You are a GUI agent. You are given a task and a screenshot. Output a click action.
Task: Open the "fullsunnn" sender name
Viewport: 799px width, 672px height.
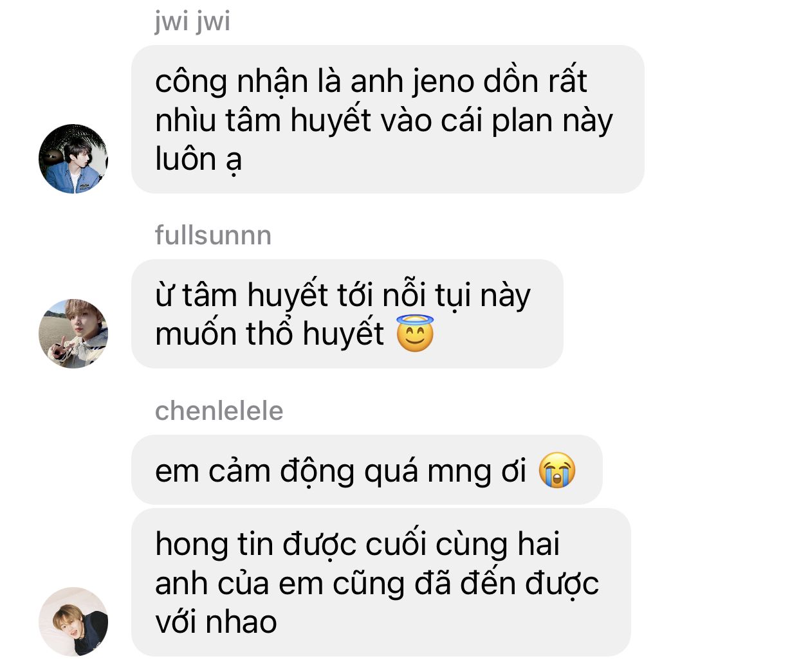coord(213,235)
